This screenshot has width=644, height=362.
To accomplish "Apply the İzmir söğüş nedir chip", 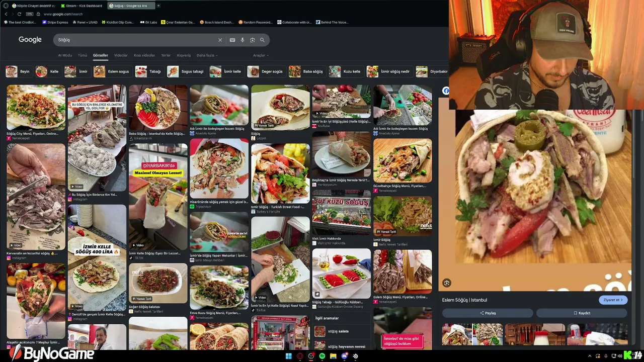I will 388,71.
